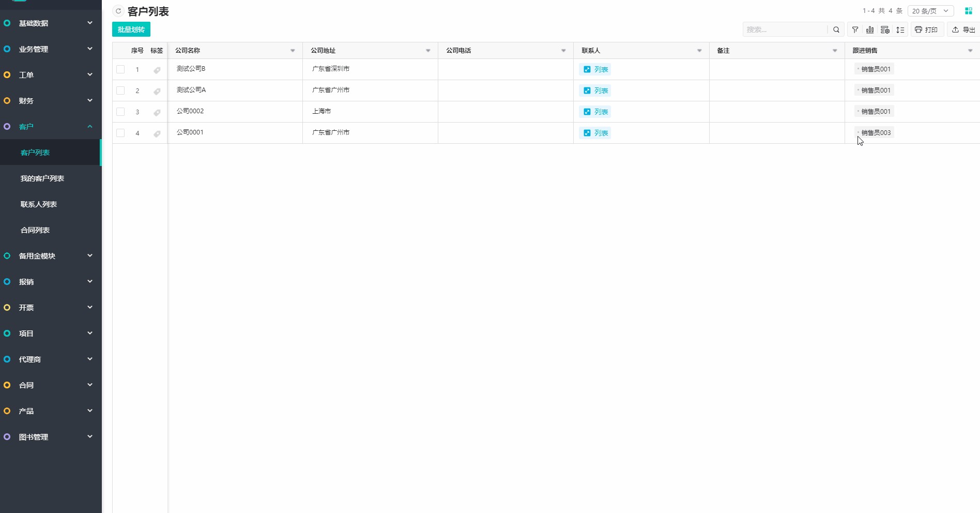Open 我的客户列表 in sidebar
The width and height of the screenshot is (980, 513).
point(51,178)
